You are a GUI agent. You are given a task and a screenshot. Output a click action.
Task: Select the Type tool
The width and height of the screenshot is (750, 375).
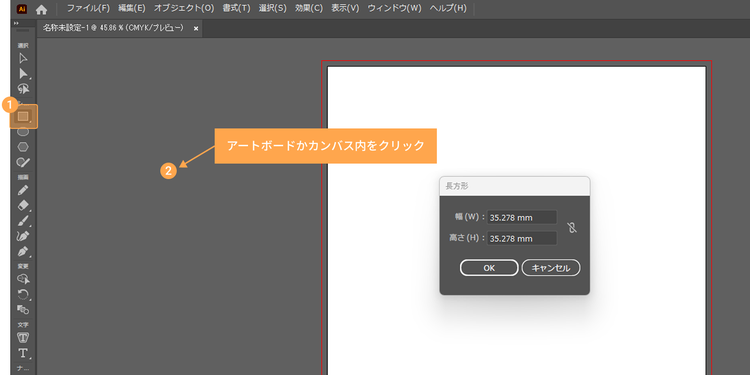23,353
